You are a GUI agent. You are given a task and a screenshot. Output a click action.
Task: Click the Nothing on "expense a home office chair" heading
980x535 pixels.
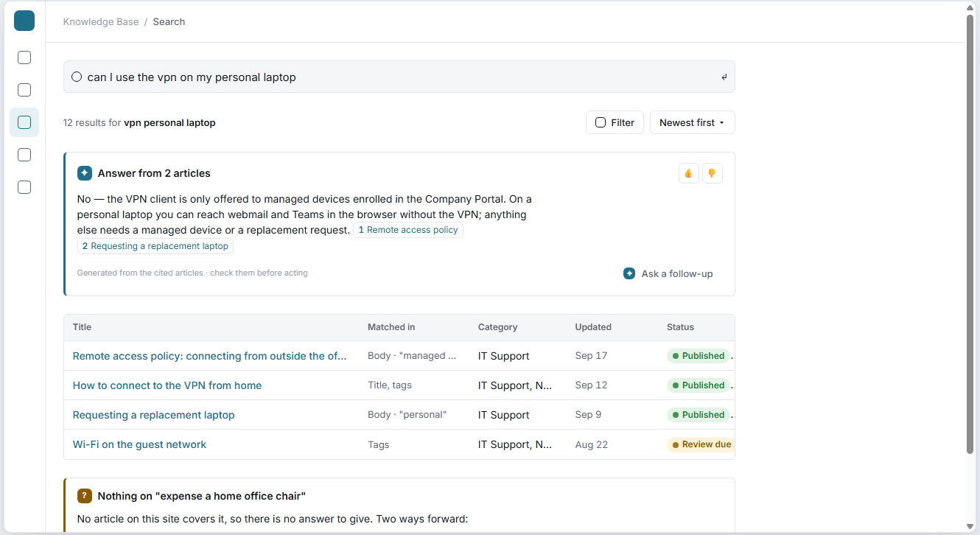click(x=202, y=496)
